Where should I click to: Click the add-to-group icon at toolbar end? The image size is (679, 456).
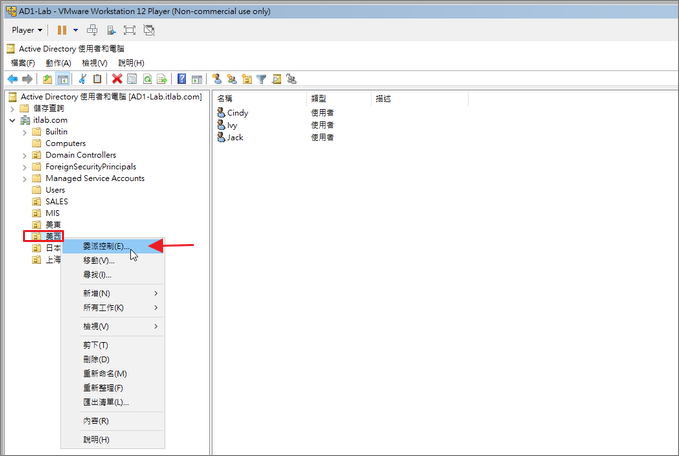[291, 79]
